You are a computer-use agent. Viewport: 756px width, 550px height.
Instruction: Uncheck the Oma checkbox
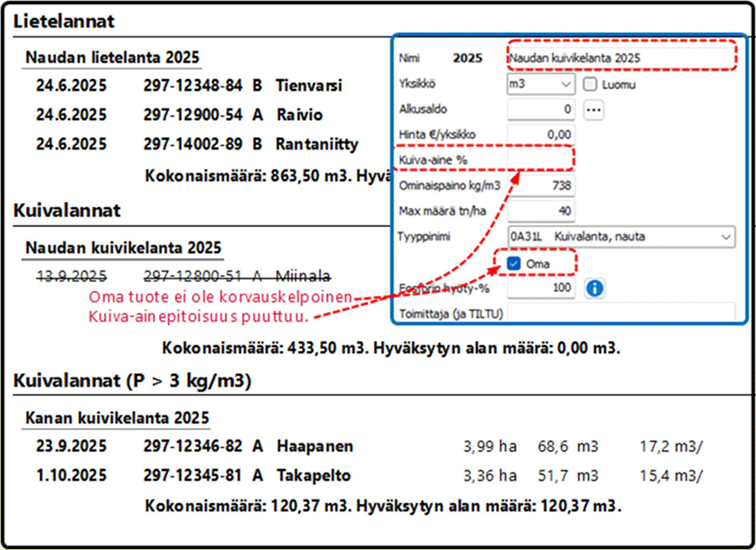pyautogui.click(x=513, y=263)
